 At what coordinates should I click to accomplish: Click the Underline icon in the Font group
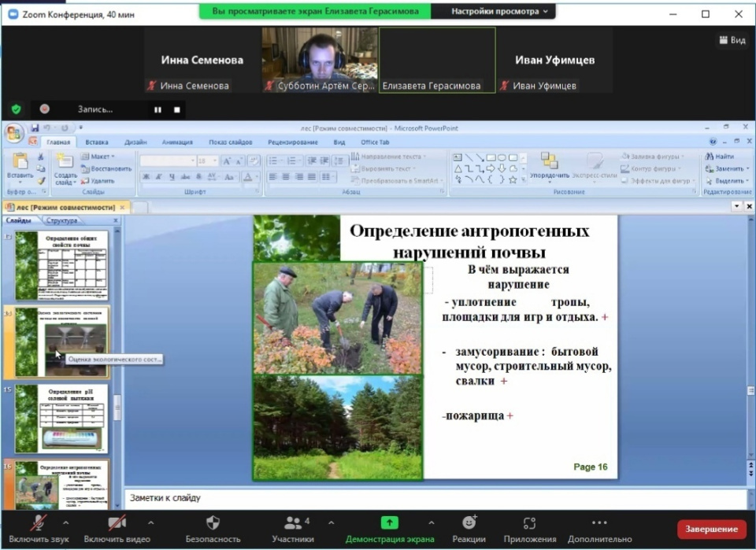(x=170, y=175)
